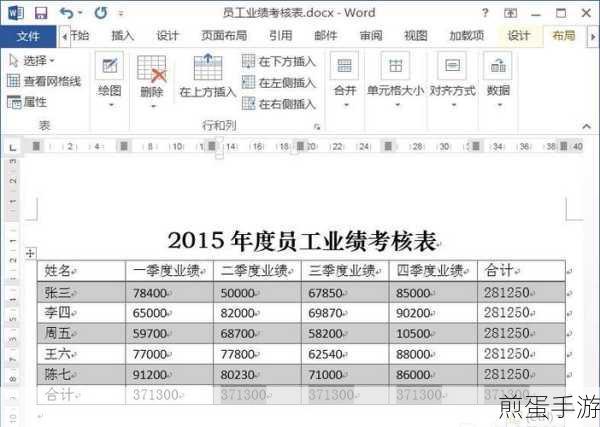Click the 王六 name cell
The image size is (600, 427).
[81, 354]
